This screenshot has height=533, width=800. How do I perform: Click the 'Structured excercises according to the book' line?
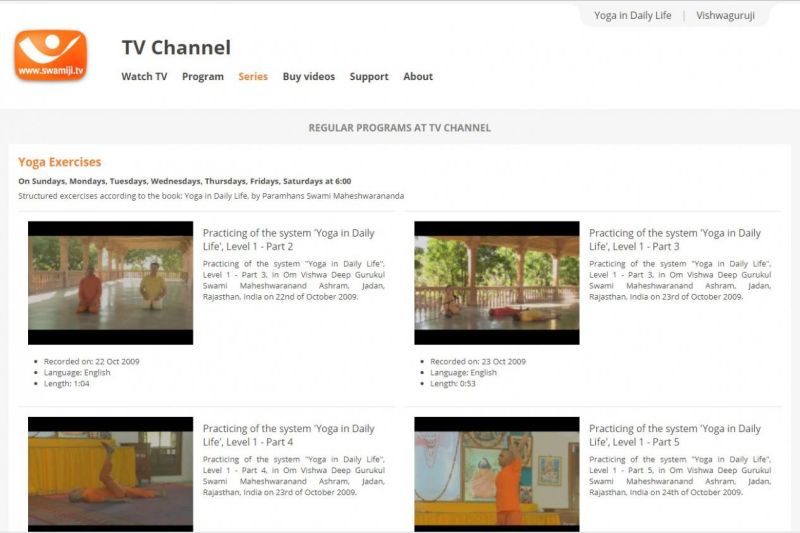[211, 196]
